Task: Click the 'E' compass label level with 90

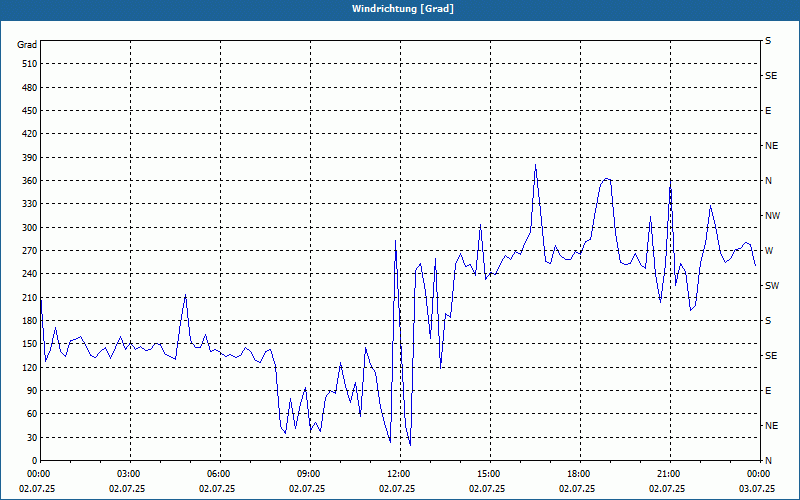Action: pyautogui.click(x=768, y=391)
